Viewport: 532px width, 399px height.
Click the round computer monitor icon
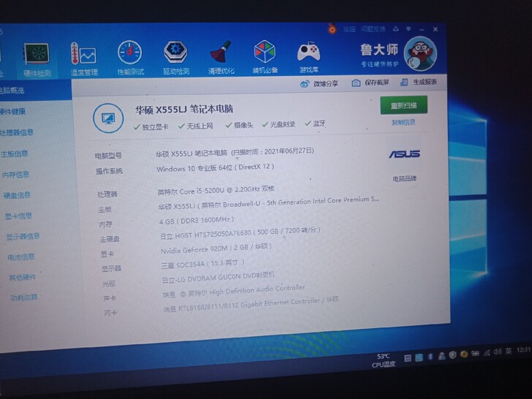108,118
